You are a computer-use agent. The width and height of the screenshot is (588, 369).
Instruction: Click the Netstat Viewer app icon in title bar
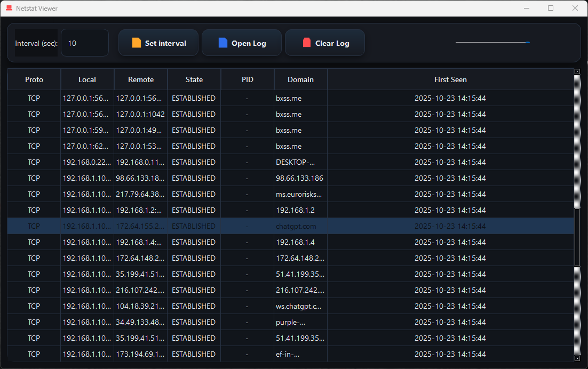(9, 8)
